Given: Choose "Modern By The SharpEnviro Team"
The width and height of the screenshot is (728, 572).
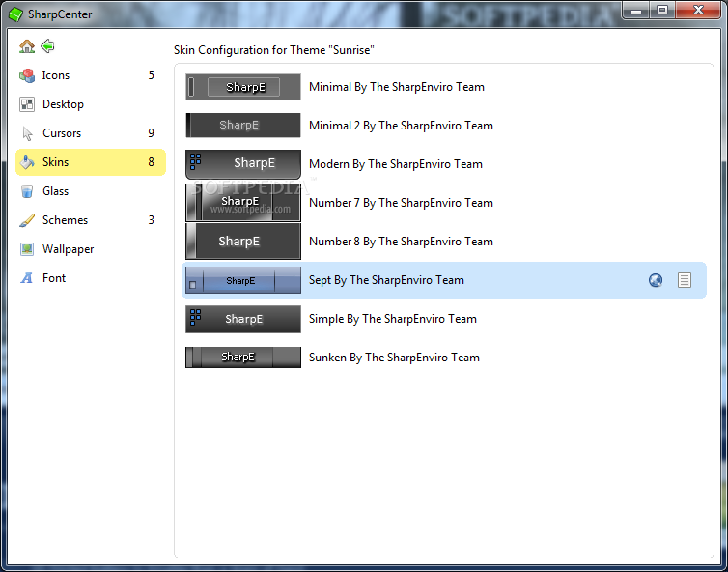Looking at the screenshot, I should (x=396, y=164).
